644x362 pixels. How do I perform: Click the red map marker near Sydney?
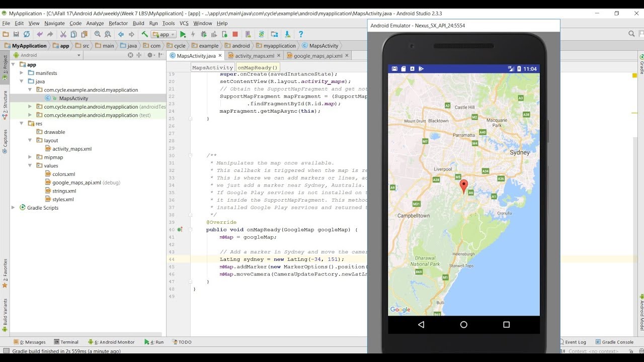pos(464,186)
